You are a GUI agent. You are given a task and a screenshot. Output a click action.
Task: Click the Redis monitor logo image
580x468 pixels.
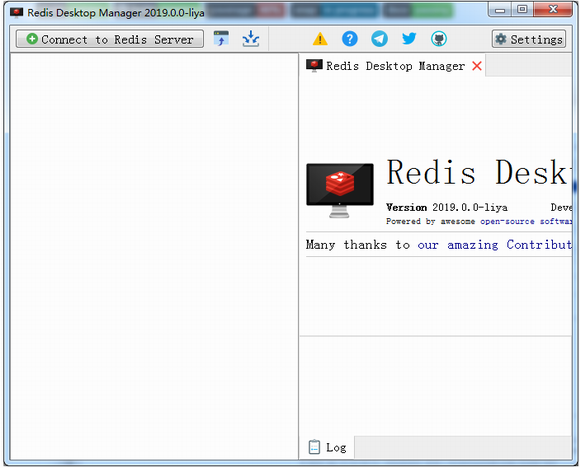click(340, 190)
